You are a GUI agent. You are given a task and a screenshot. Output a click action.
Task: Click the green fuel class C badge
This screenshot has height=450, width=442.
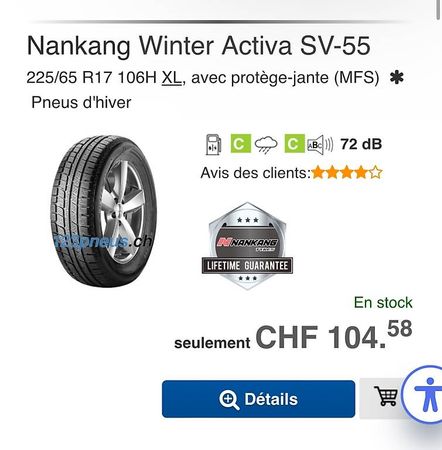point(240,144)
